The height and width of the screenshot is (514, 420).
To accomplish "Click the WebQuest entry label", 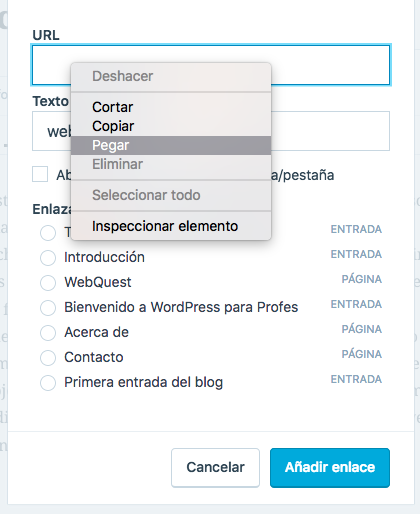I will [x=98, y=282].
